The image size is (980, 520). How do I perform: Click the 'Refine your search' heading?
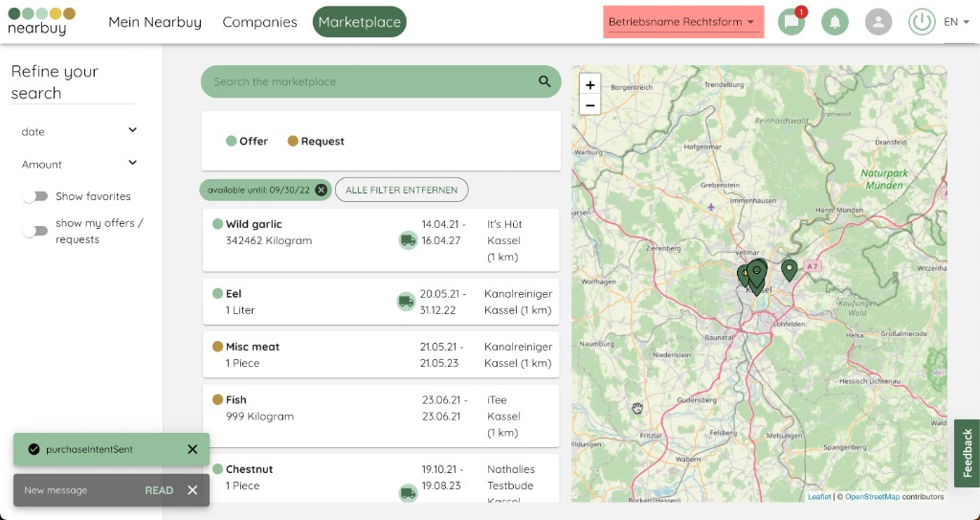(55, 82)
